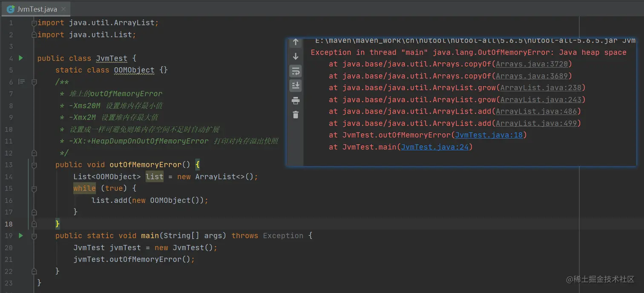Click the '-Xmx2M' comment line
644x293 pixels.
click(x=109, y=117)
